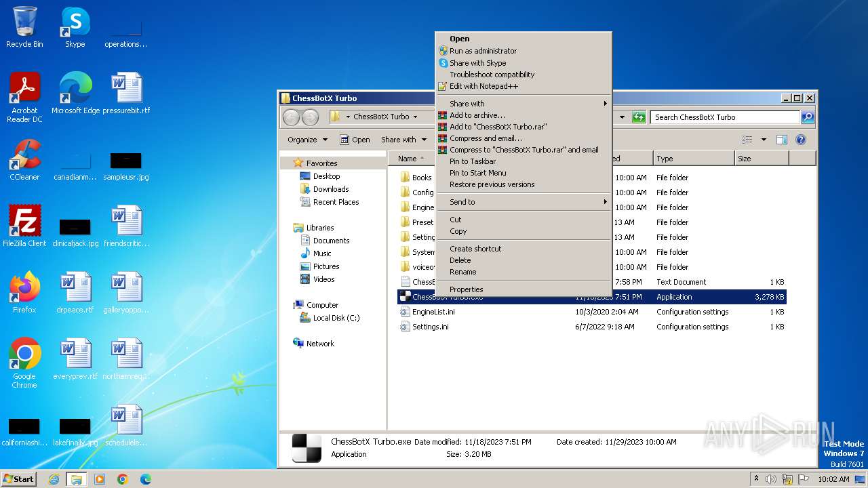
Task: Click the Start button
Action: point(19,479)
